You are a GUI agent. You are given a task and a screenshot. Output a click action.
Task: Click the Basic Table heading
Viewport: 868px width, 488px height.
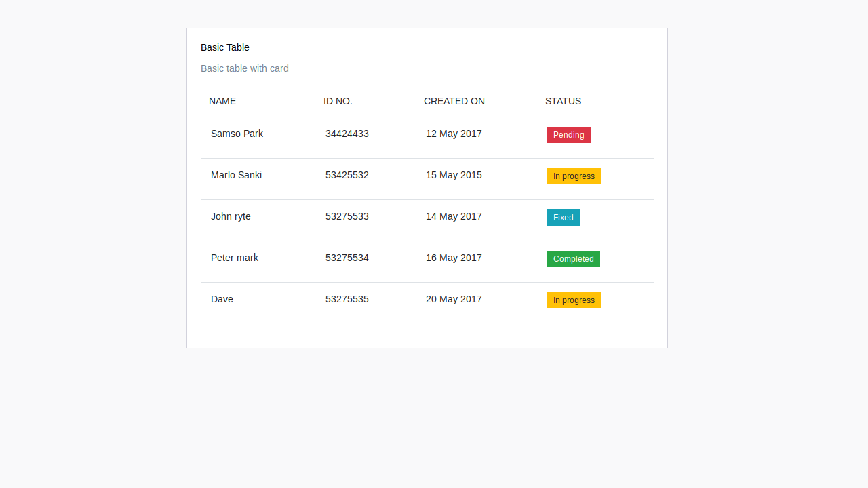coord(224,47)
